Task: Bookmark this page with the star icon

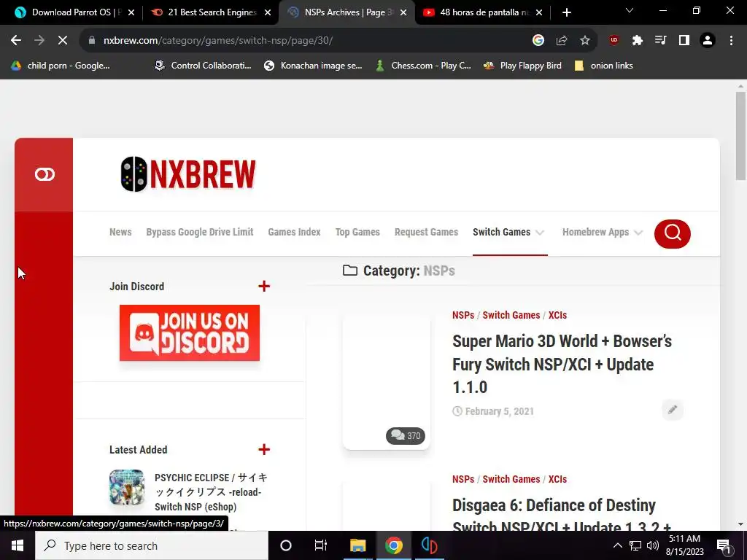Action: tap(585, 41)
